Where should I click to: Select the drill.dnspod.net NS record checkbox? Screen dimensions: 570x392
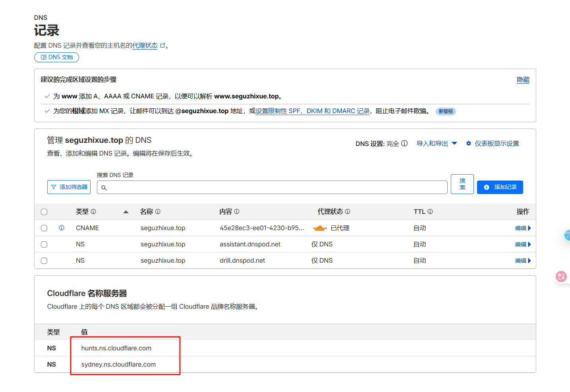(44, 261)
